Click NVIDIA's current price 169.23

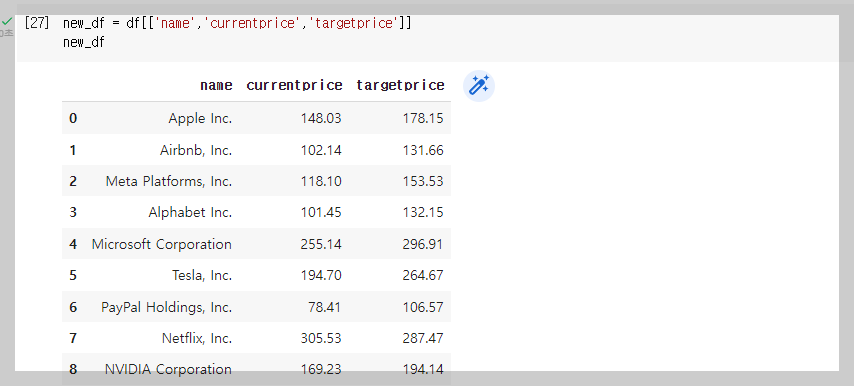pos(321,369)
